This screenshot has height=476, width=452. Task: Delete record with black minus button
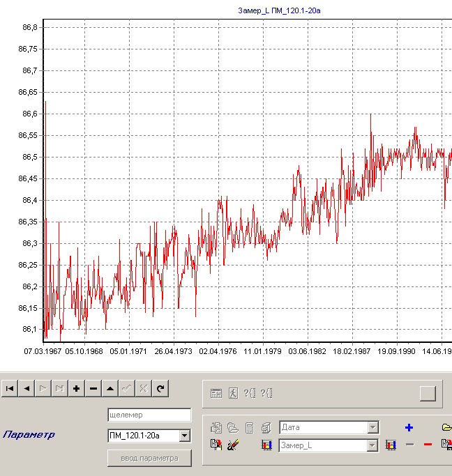[93, 388]
